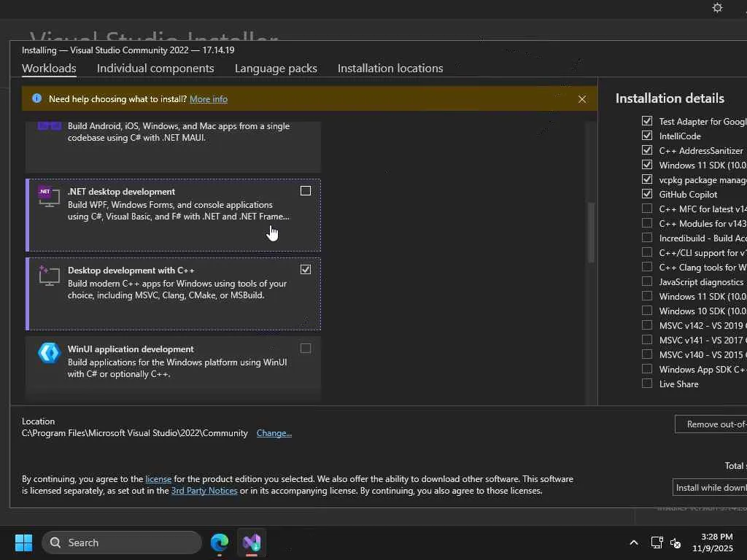Click the settings gear icon at top

pyautogui.click(x=717, y=7)
